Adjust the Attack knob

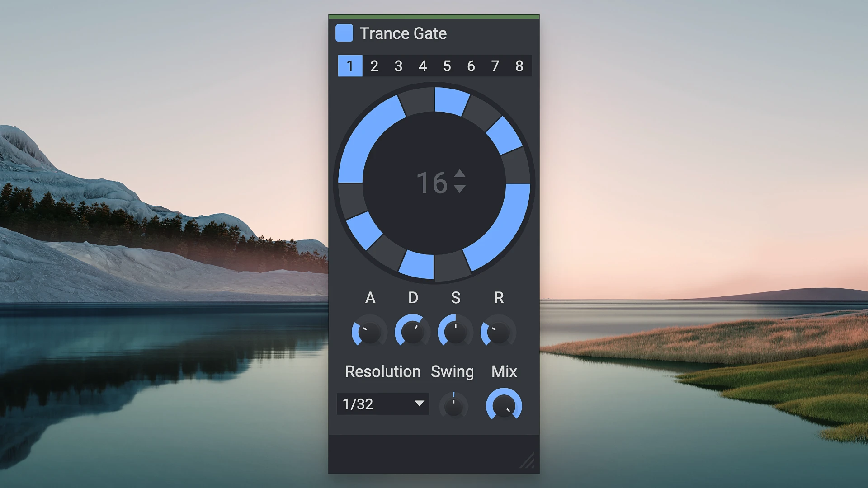click(x=370, y=331)
